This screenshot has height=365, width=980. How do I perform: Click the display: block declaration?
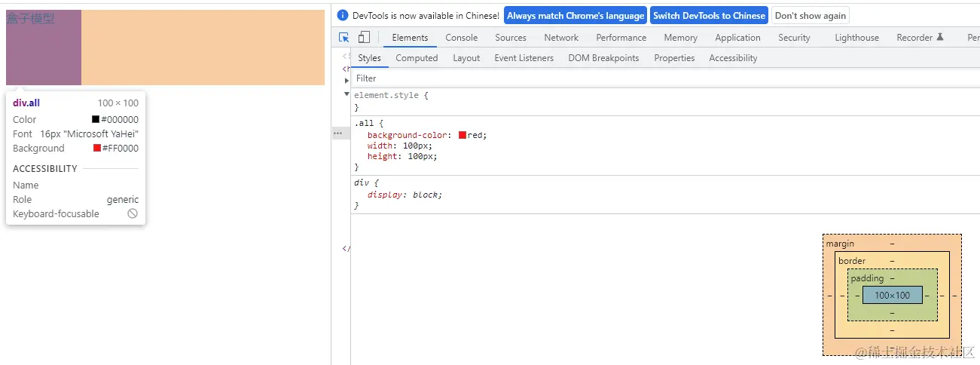coord(405,195)
